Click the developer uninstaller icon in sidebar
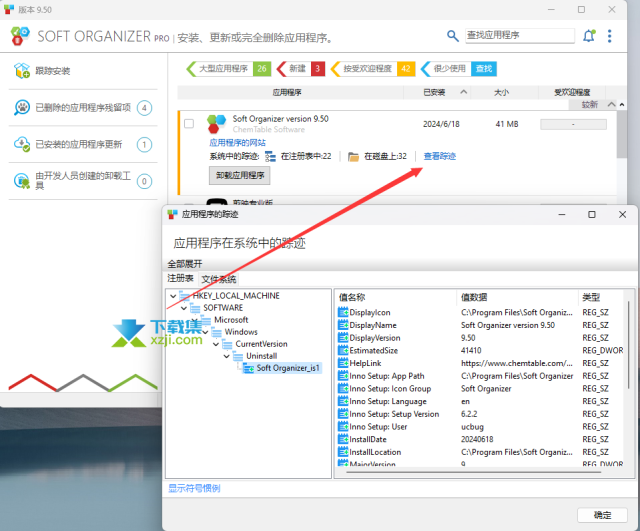This screenshot has height=531, width=640. pos(22,181)
